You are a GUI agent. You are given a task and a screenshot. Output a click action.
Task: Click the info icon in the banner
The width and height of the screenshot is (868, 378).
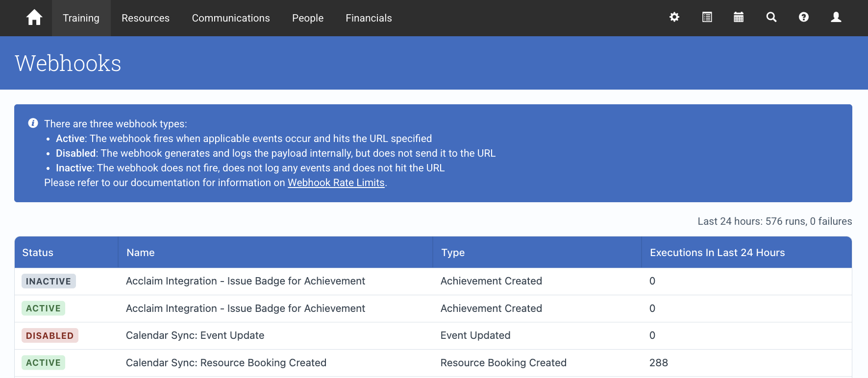pyautogui.click(x=33, y=123)
